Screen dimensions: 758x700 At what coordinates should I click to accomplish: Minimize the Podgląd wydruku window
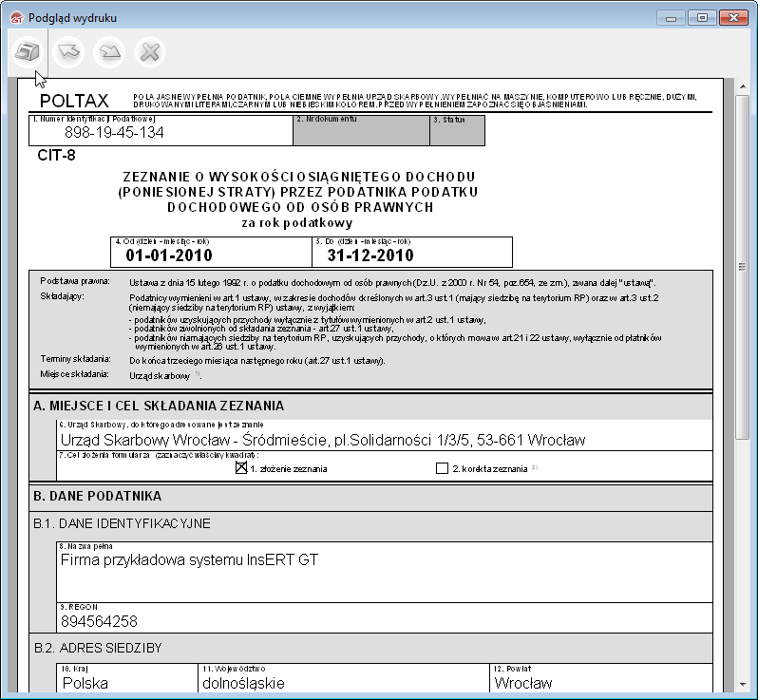(x=673, y=17)
